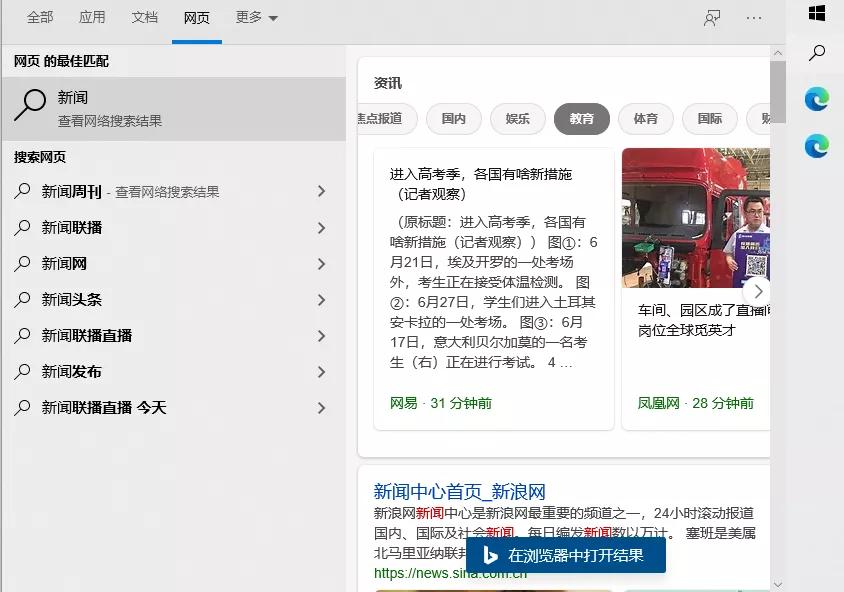
Task: Click the red truck news thumbnail
Action: coord(696,218)
